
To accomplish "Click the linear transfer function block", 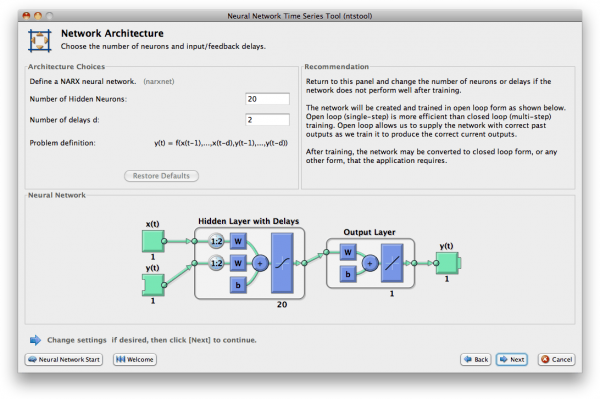I will coord(392,263).
